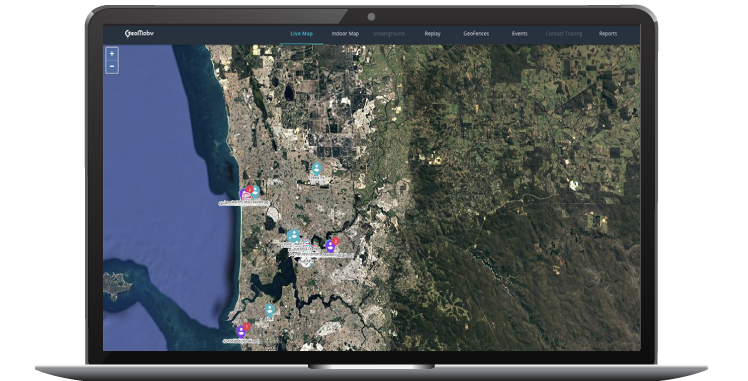The width and height of the screenshot is (748, 381).
Task: Click the red alert badge on the southernmost purple marker
Action: point(247,327)
